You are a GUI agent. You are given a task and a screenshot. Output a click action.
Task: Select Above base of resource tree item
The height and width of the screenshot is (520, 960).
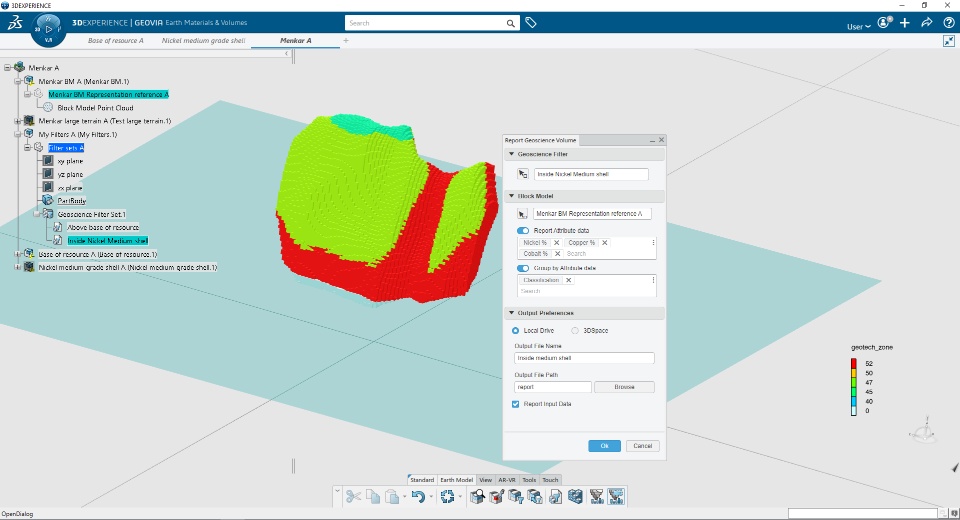pos(103,227)
